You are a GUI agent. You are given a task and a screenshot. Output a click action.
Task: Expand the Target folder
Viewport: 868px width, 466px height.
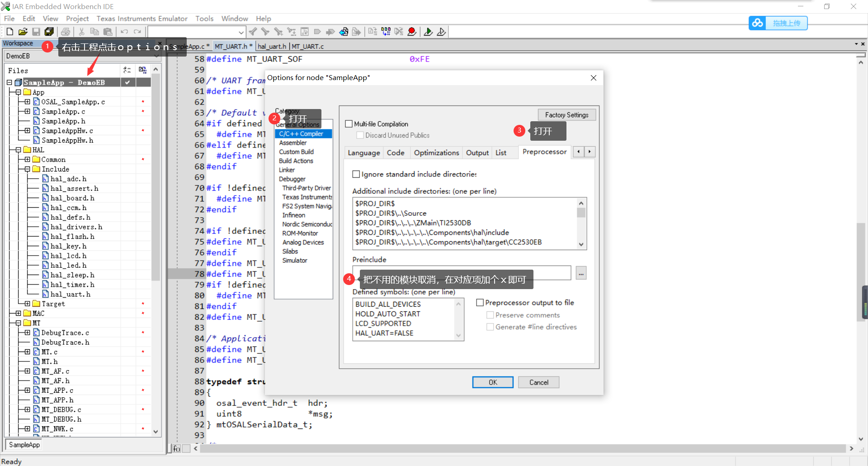click(27, 304)
